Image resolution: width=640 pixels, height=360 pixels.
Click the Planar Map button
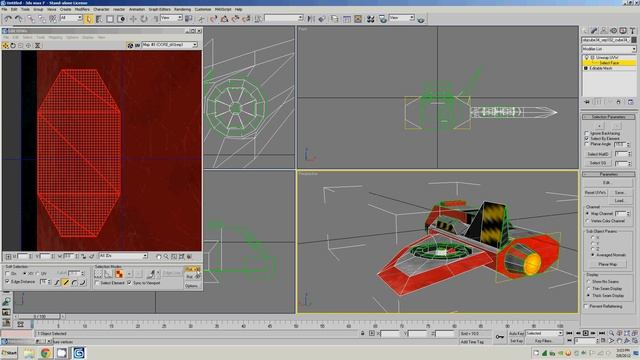tap(607, 264)
